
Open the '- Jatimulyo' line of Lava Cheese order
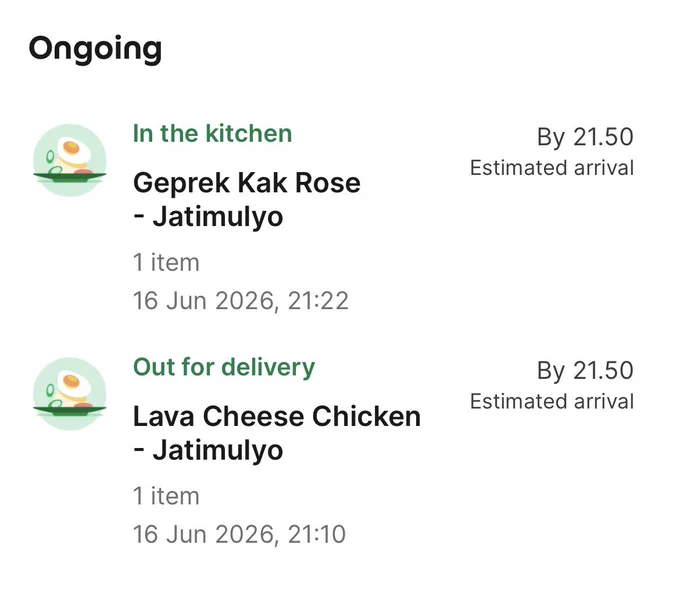pos(208,450)
